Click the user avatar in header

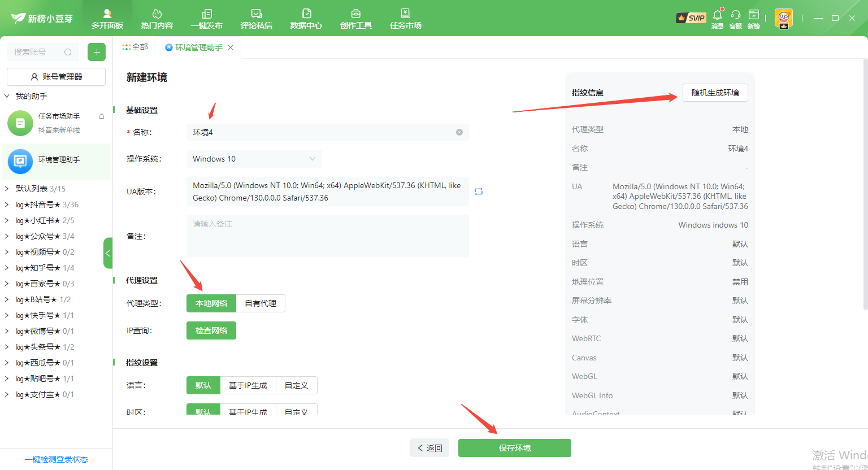tap(784, 18)
